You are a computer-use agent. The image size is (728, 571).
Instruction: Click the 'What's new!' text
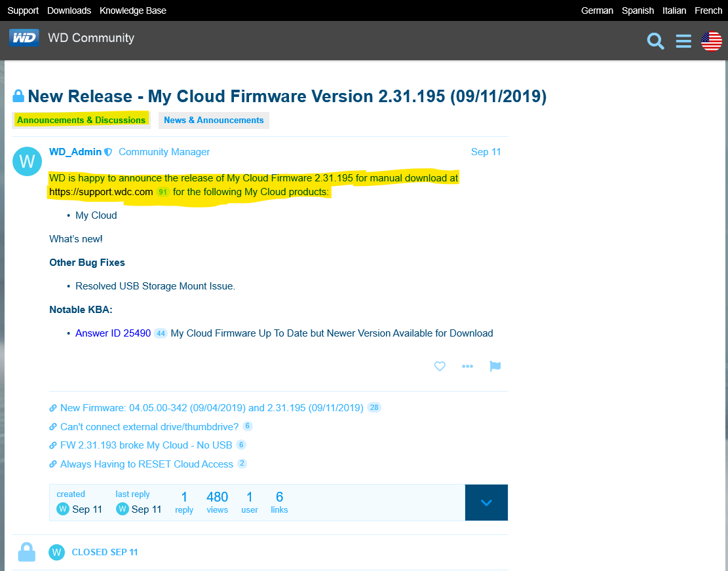tap(76, 240)
